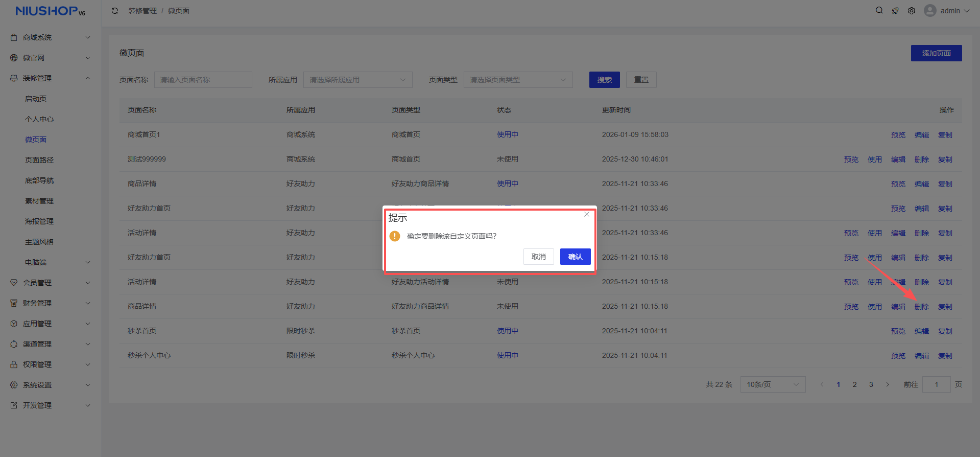
Task: Cancel the delete dialog via 取消
Action: click(x=538, y=257)
